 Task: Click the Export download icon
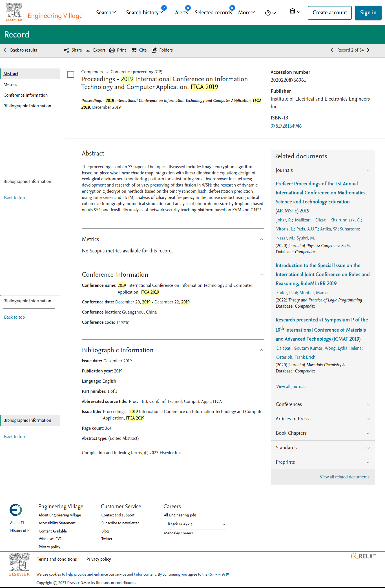(x=88, y=50)
